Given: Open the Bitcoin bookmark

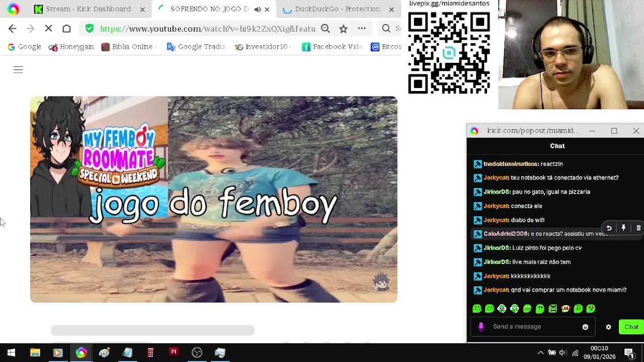Looking at the screenshot, I should click(386, 47).
